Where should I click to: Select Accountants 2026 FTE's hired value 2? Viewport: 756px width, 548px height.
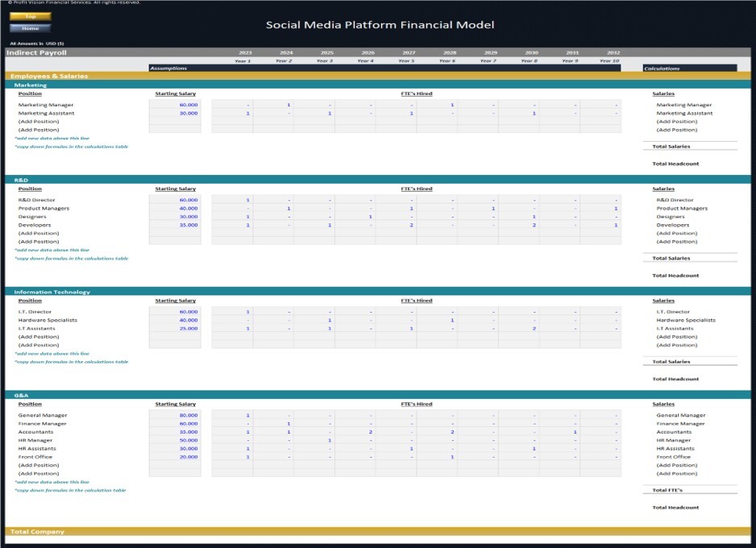tap(355, 432)
